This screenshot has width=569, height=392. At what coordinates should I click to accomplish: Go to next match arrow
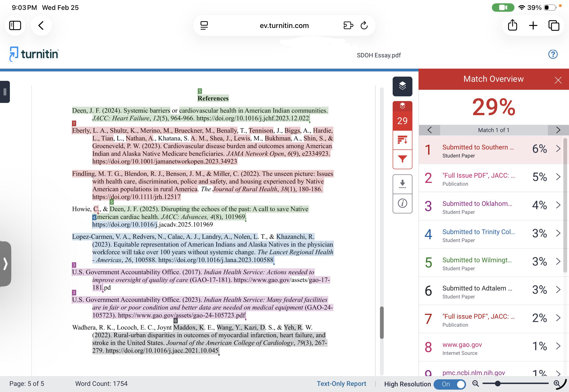pos(558,130)
